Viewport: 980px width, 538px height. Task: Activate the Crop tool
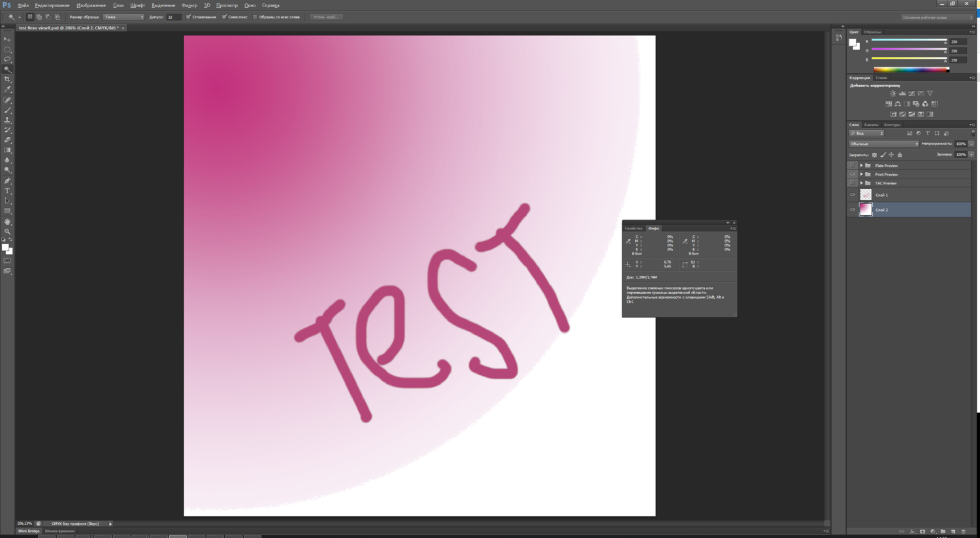7,80
